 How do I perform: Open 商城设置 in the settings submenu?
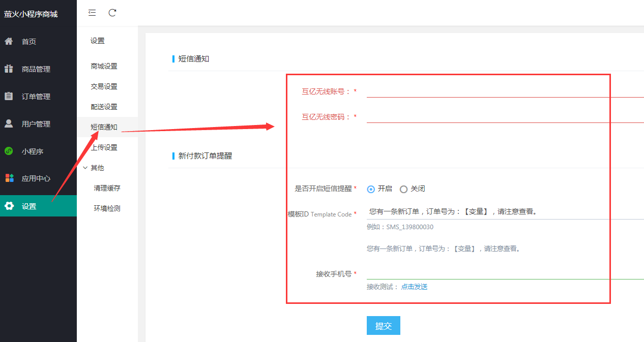tap(107, 66)
